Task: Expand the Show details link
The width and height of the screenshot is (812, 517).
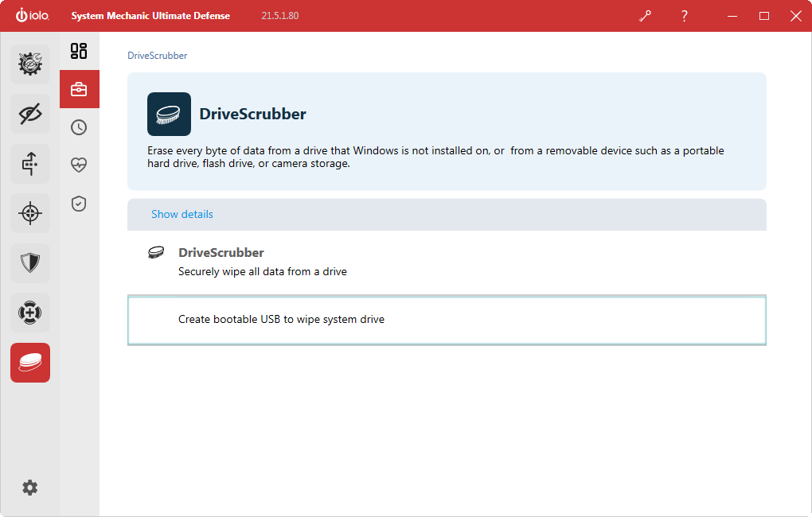Action: click(182, 214)
